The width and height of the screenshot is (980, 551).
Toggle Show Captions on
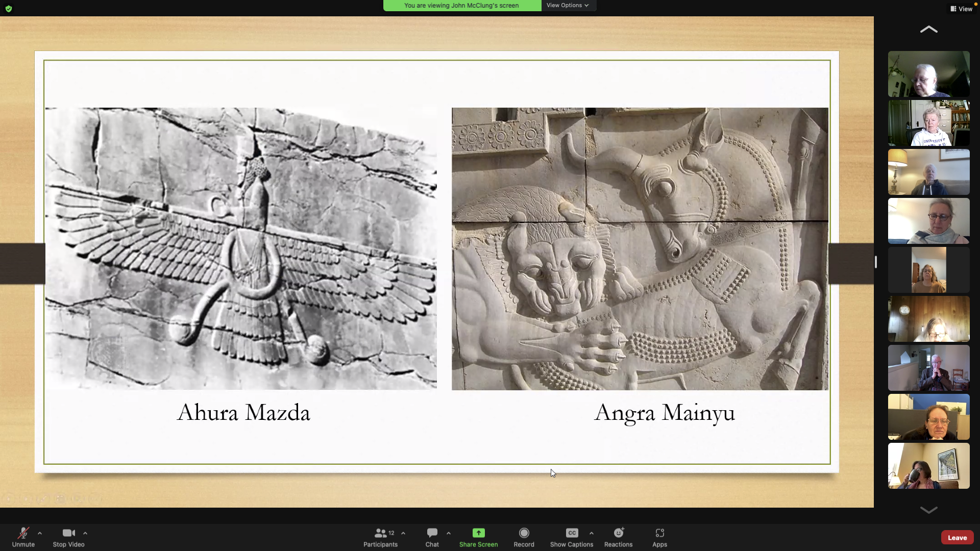tap(572, 537)
